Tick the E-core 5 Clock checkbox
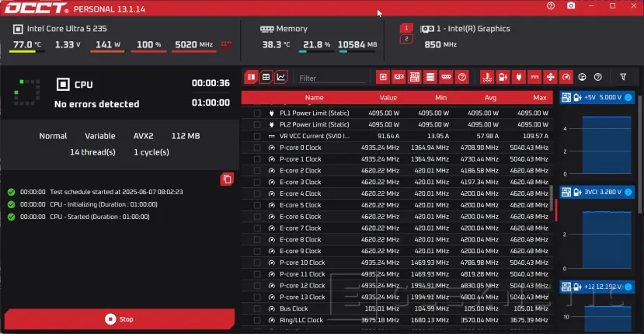644x334 pixels. pos(257,205)
